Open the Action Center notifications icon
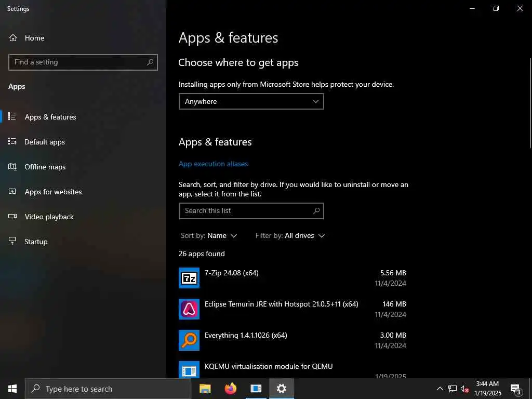The width and height of the screenshot is (532, 399). (516, 389)
